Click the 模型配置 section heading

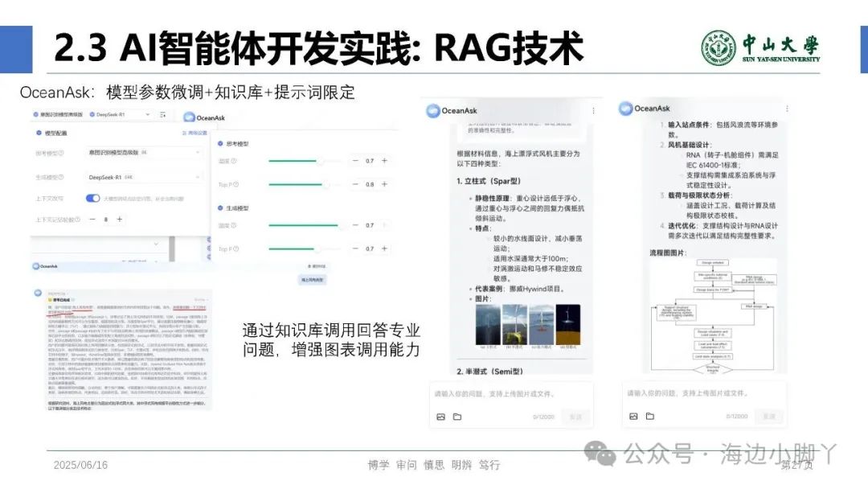coord(55,133)
